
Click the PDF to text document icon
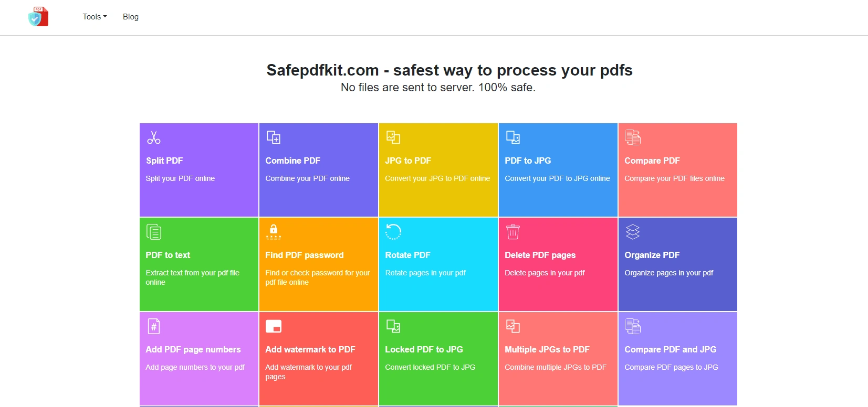[154, 232]
